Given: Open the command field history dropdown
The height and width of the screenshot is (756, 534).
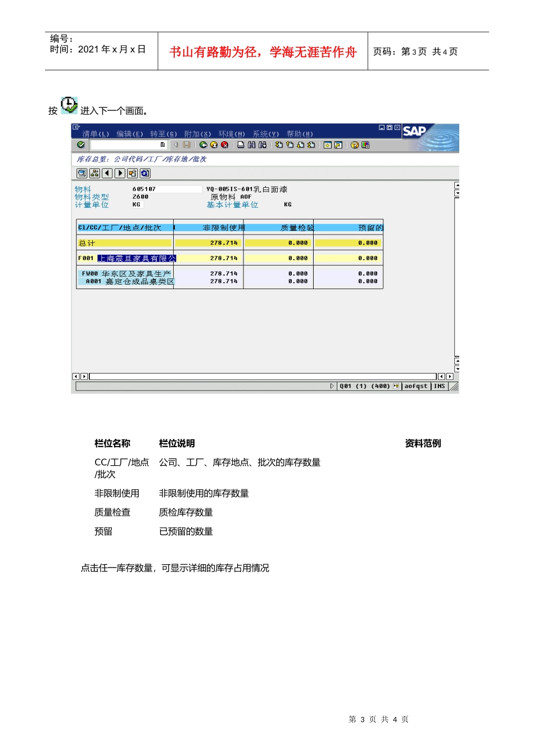Looking at the screenshot, I should pos(163,145).
